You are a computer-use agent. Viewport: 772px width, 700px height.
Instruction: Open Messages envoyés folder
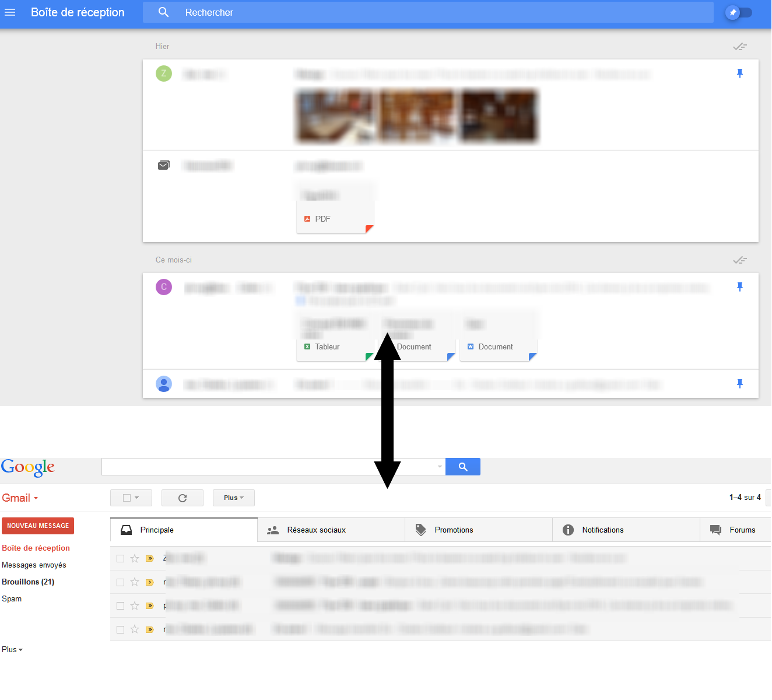[x=34, y=565]
